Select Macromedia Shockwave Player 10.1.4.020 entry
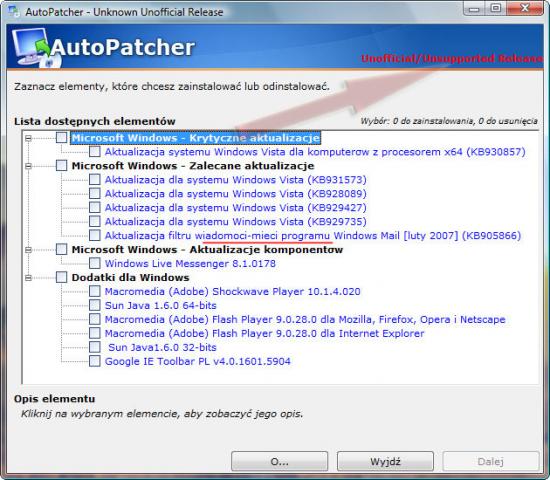The width and height of the screenshot is (550, 480). 233,291
